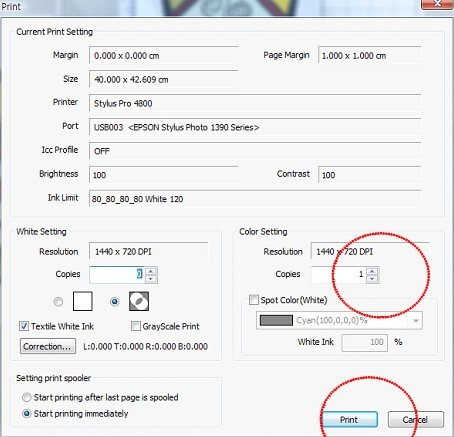
Task: Increase Color Setting copies with up arrow
Action: tap(372, 271)
